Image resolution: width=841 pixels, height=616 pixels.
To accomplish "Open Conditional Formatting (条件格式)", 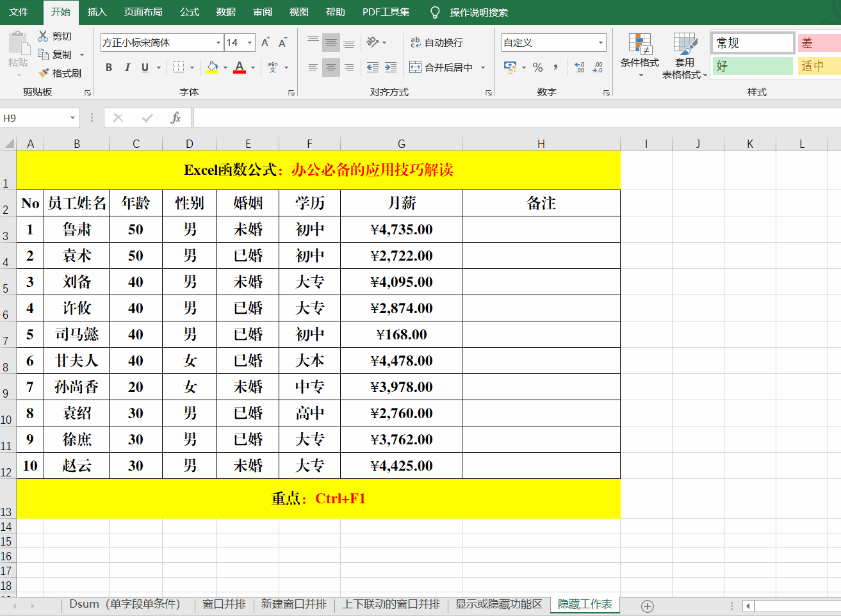I will click(x=640, y=56).
